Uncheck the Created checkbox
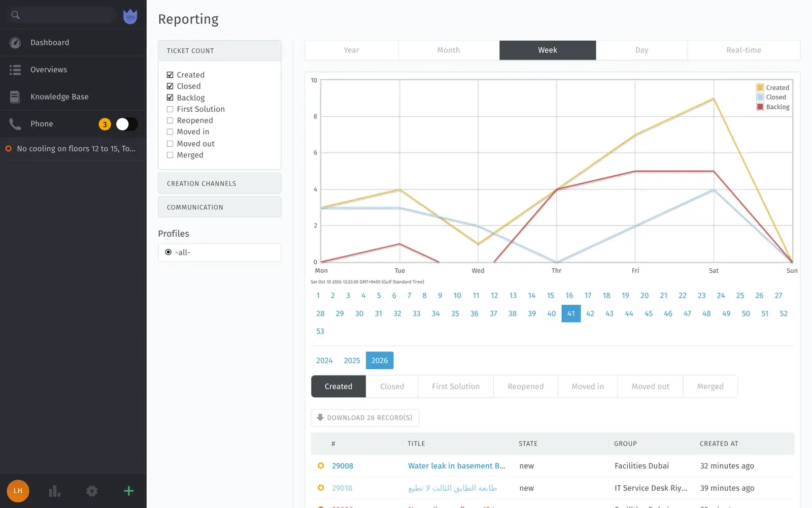Screen dimensions: 812x508 click(170, 75)
